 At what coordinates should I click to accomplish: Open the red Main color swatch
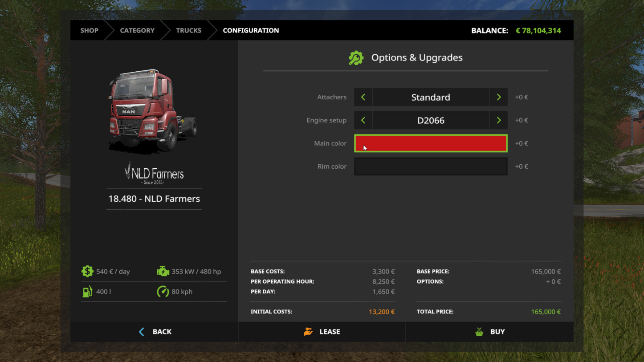[x=431, y=143]
